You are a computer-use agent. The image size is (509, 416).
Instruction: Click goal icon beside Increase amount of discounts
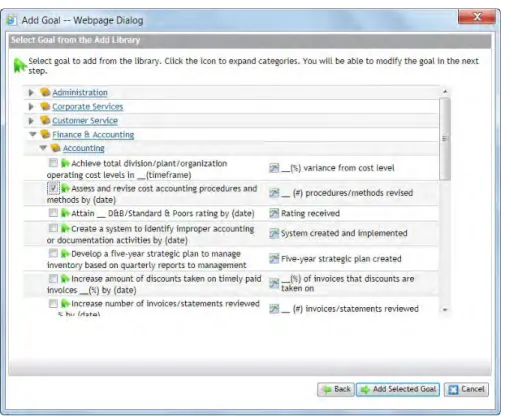(x=65, y=278)
